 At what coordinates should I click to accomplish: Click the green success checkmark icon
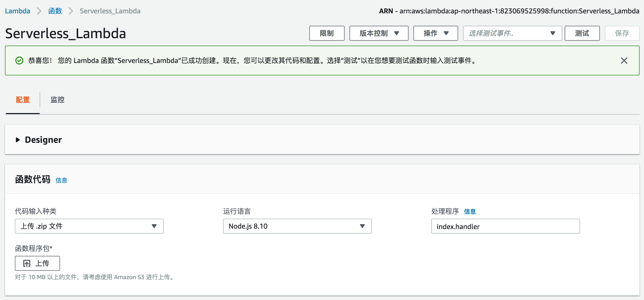[x=19, y=60]
